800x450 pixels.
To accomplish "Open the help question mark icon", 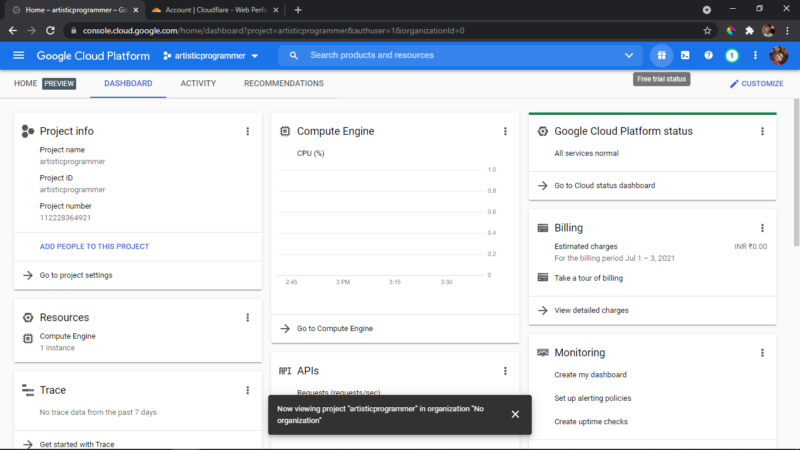I will click(708, 56).
